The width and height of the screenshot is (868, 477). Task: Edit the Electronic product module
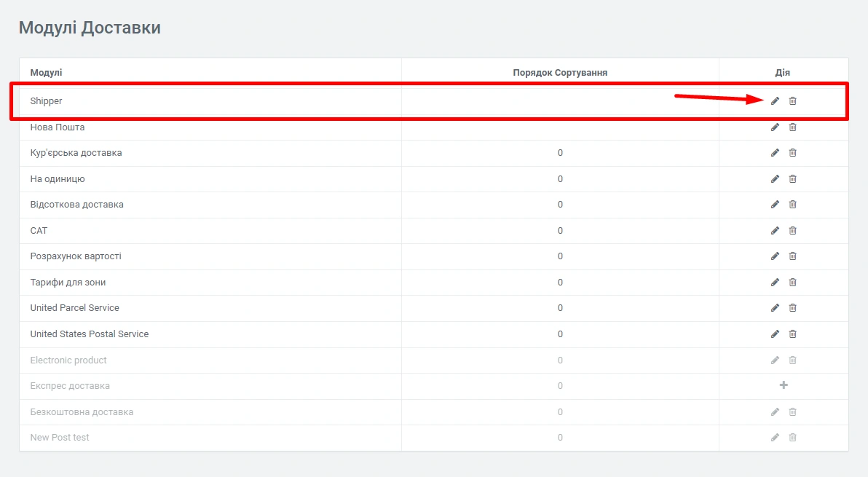tap(775, 360)
